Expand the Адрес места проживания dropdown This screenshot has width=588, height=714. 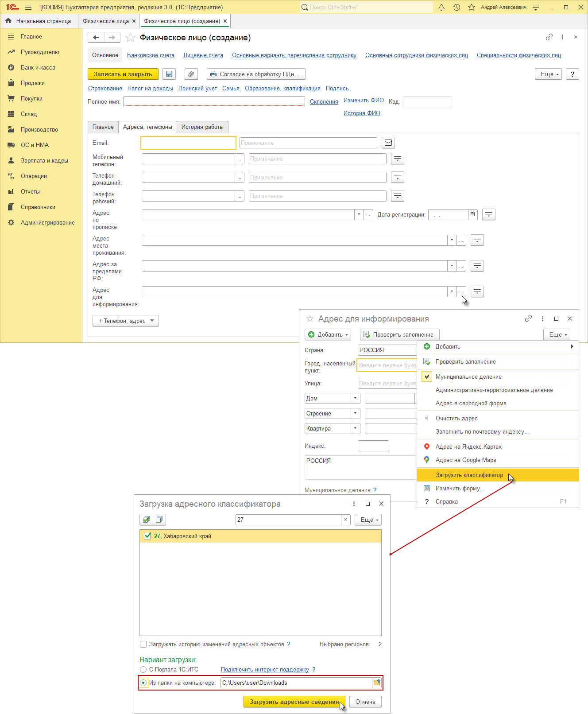[x=452, y=240]
